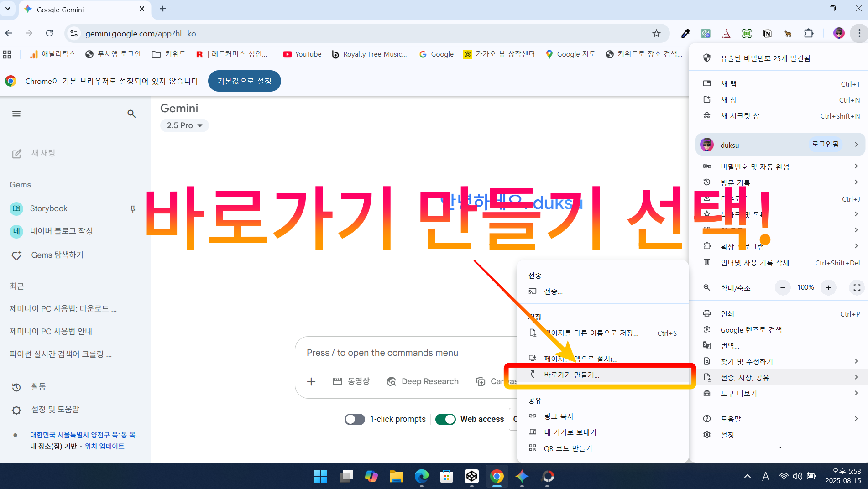This screenshot has height=489, width=868.
Task: Open the tab search dropdown arrow
Action: click(x=8, y=9)
